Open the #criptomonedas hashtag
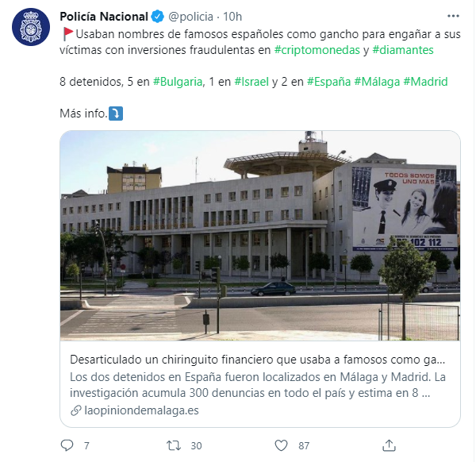This screenshot has width=476, height=462. pos(317,50)
